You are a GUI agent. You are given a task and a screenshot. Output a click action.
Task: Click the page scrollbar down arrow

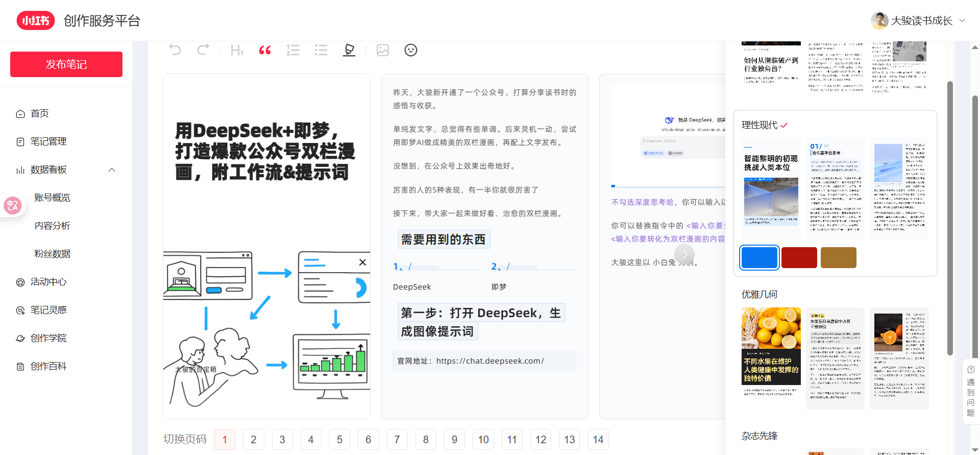[975, 450]
